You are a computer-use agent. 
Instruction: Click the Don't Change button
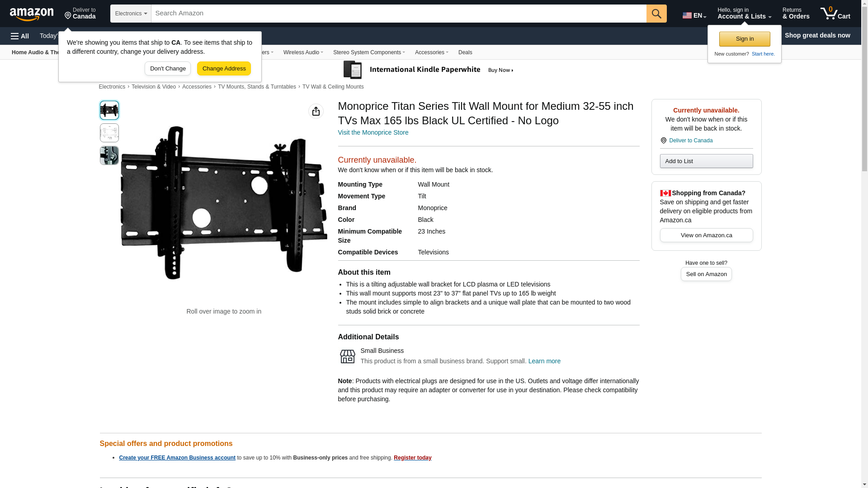click(168, 69)
